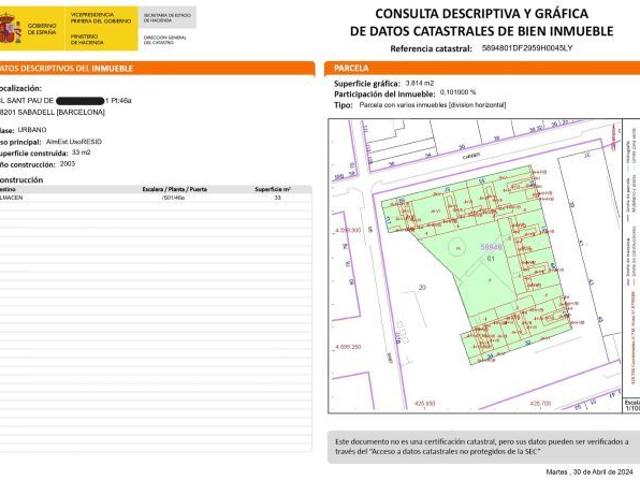
Task: Select the cadastral reference number 5894801DF2959H0045LY
Action: click(x=527, y=48)
